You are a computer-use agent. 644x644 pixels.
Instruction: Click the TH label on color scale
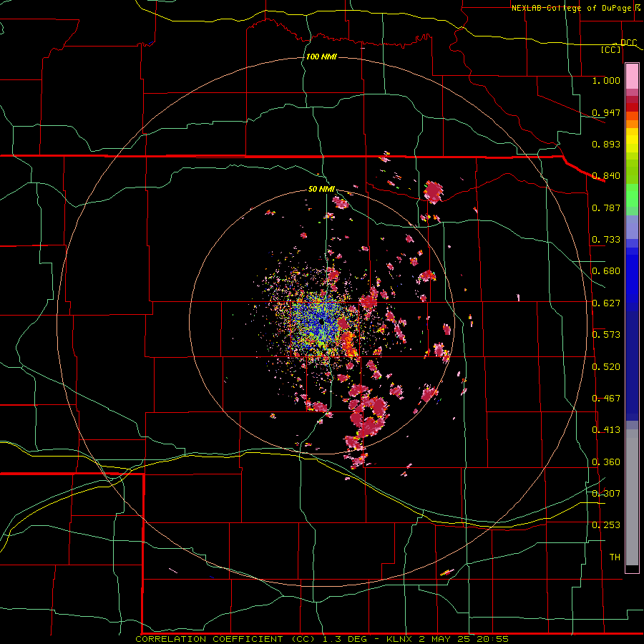[615, 557]
